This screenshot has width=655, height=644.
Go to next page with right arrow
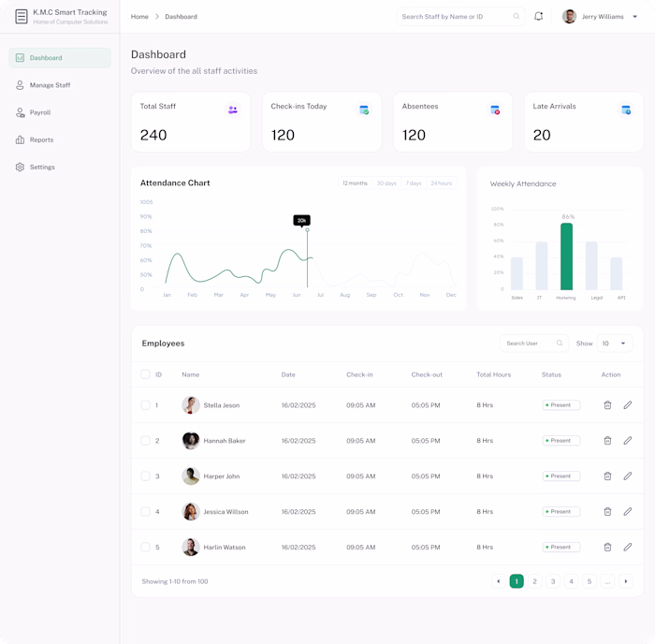626,581
